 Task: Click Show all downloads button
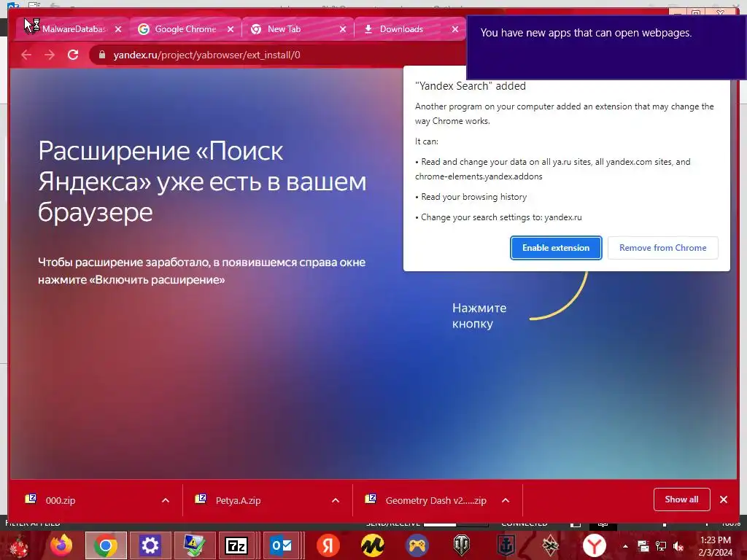click(x=682, y=499)
